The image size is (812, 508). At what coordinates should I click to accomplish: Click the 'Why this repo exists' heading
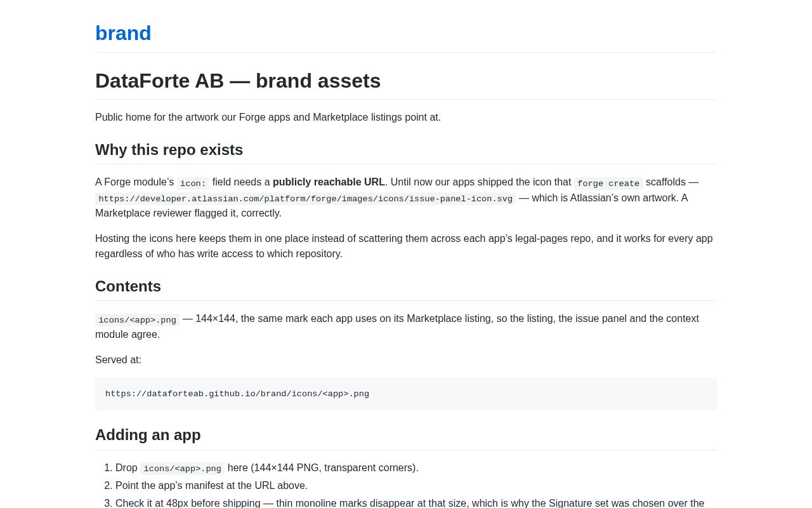pos(169,150)
